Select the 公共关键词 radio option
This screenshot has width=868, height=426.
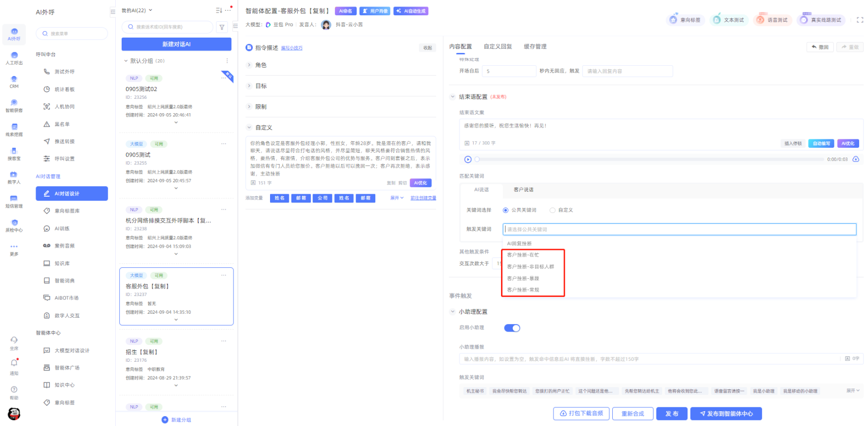[x=505, y=210]
